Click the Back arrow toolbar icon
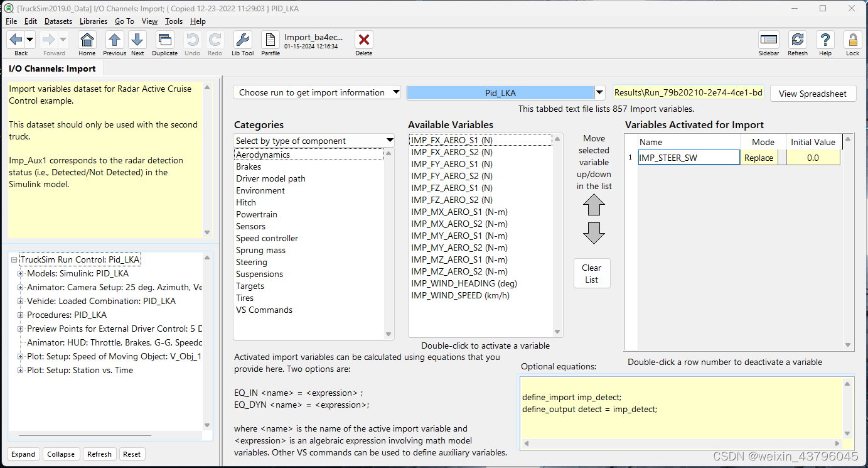Viewport: 868px width, 468px height. [16, 40]
